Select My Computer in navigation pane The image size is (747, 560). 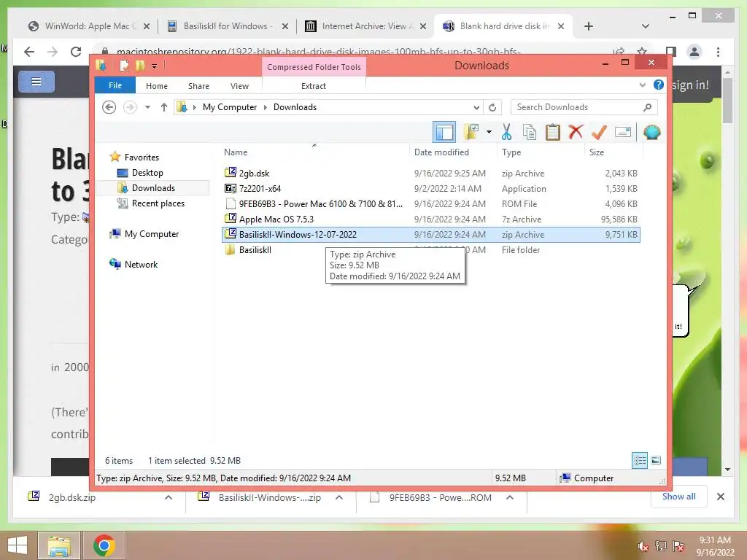tap(152, 234)
